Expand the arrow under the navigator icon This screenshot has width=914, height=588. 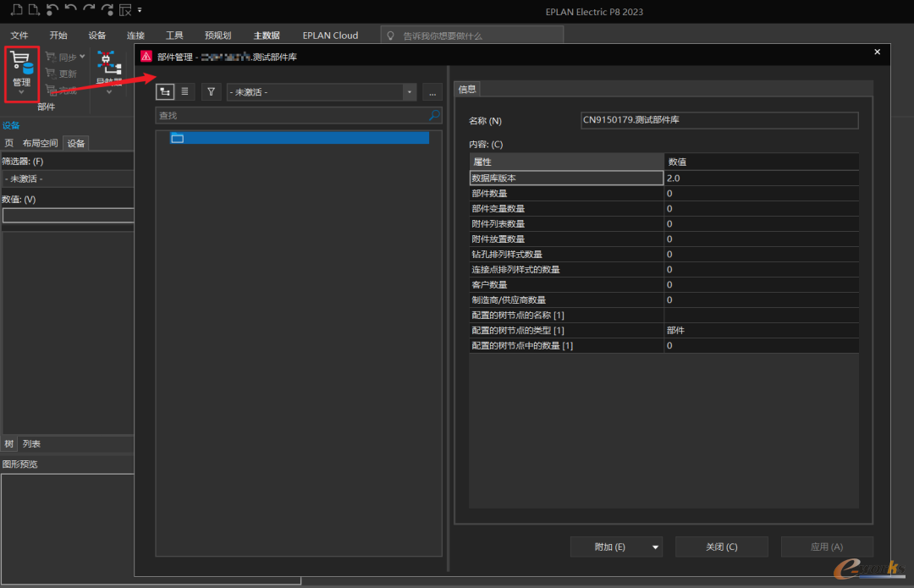coord(108,92)
